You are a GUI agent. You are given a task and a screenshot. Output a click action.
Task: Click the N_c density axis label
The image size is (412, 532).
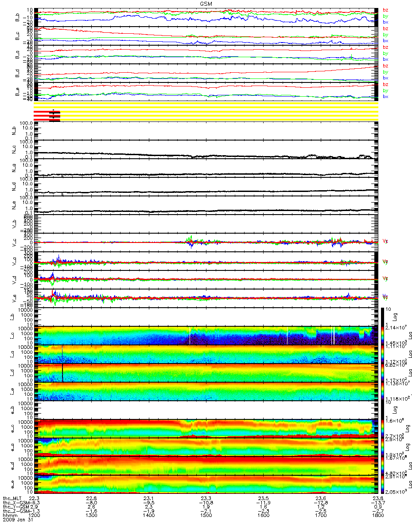pos(13,149)
